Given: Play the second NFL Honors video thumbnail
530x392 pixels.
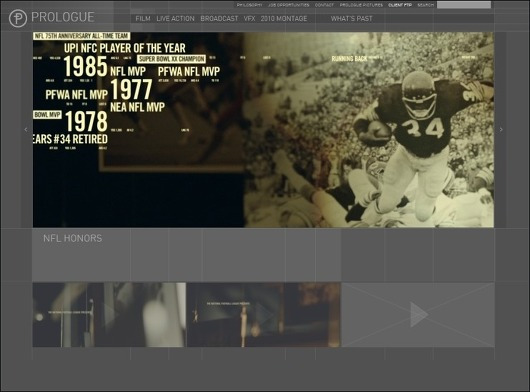Looking at the screenshot, I should [x=264, y=315].
